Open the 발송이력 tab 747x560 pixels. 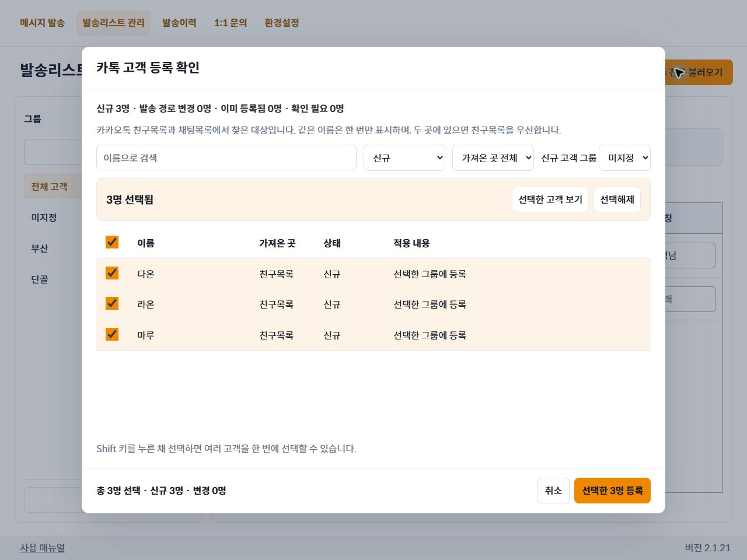179,23
